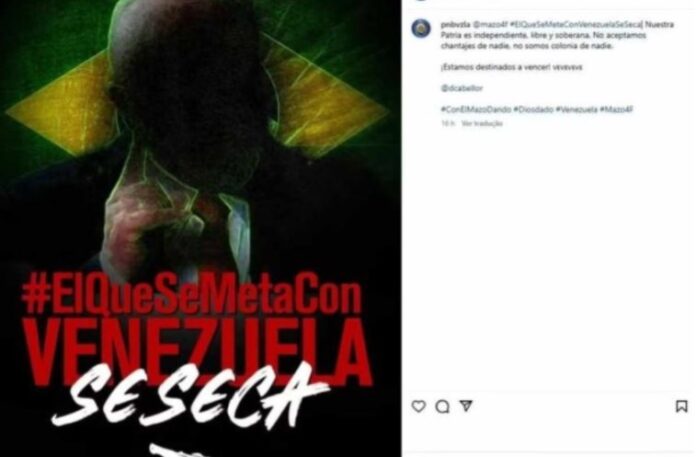Image resolution: width=696 pixels, height=457 pixels.
Task: Click the white SE SECA lettering on image
Action: tap(191, 397)
